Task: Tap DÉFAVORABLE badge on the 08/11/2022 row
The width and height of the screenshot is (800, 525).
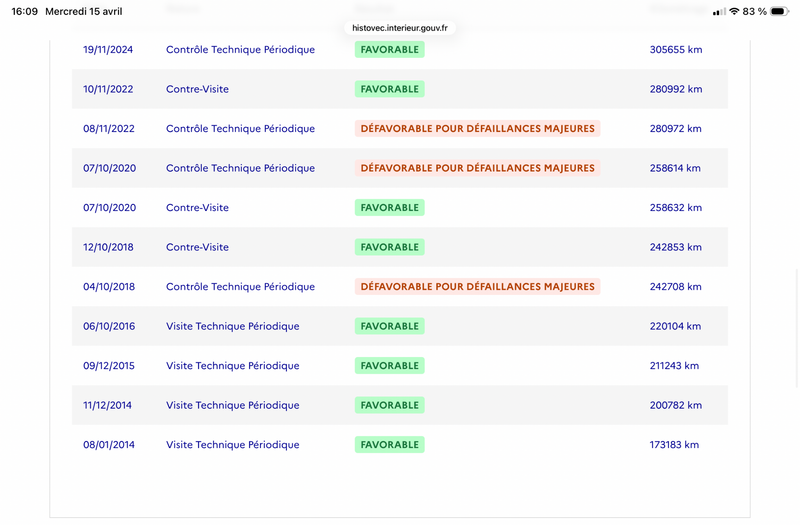Action: coord(478,129)
